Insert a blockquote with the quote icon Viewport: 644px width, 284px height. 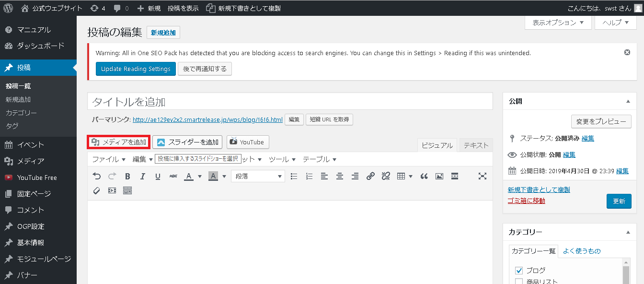click(424, 176)
